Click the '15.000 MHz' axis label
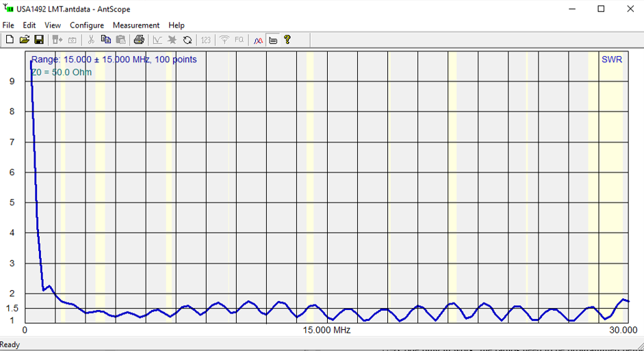The width and height of the screenshot is (644, 351). 326,330
